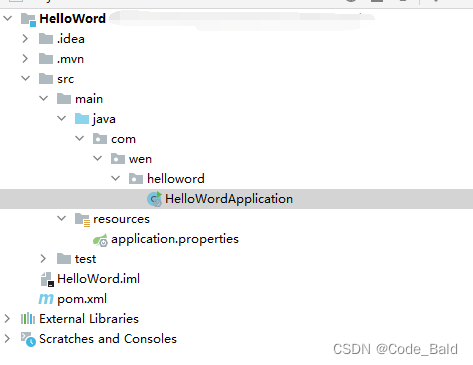The width and height of the screenshot is (473, 365).
Task: Expand the External Libraries node
Action: point(7,319)
